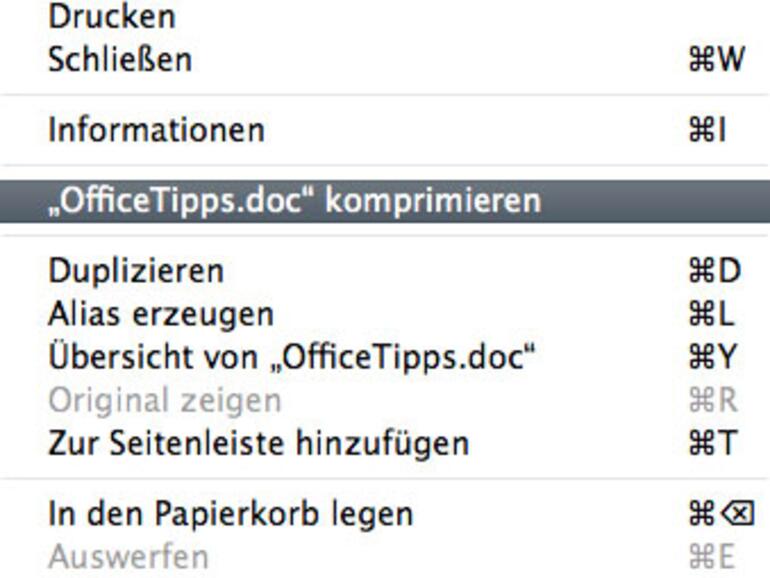Choose Drucken from the menu
This screenshot has width=770, height=578.
(112, 16)
